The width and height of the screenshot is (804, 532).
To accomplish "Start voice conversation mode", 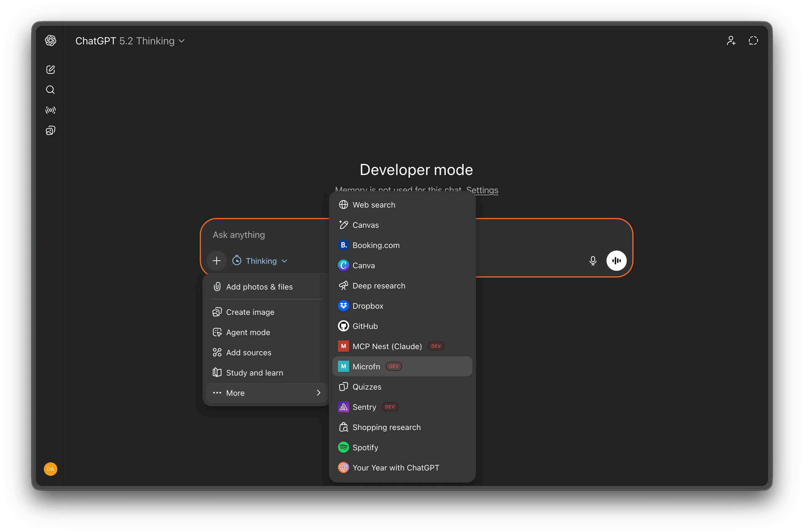I will tap(616, 261).
